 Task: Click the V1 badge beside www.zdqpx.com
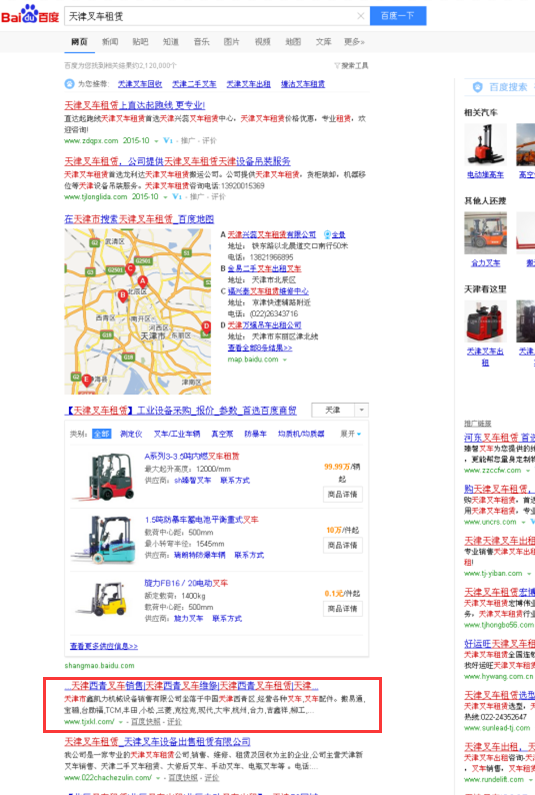(x=168, y=140)
